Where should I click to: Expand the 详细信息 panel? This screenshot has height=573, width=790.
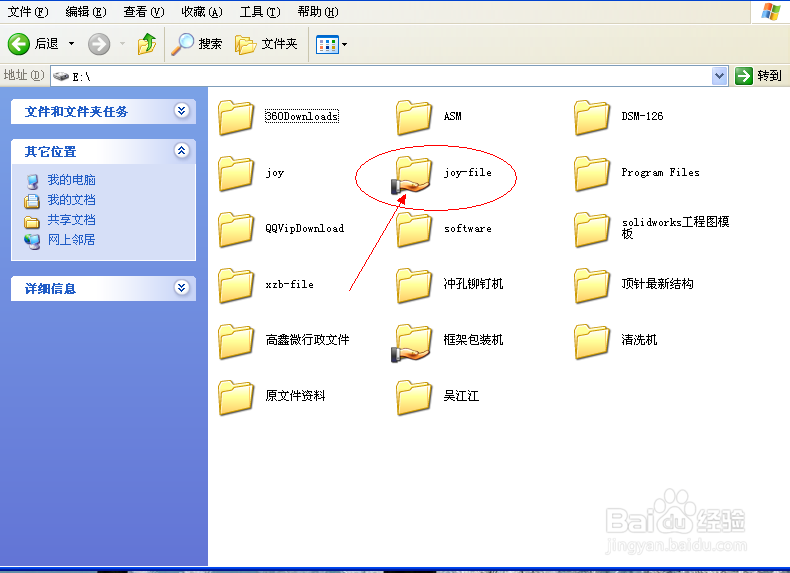(x=181, y=287)
